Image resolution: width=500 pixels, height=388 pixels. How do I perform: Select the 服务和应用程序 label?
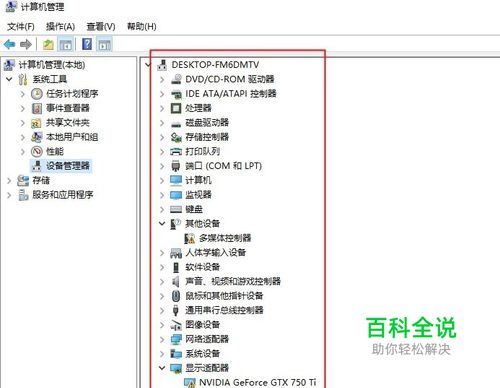tap(63, 195)
